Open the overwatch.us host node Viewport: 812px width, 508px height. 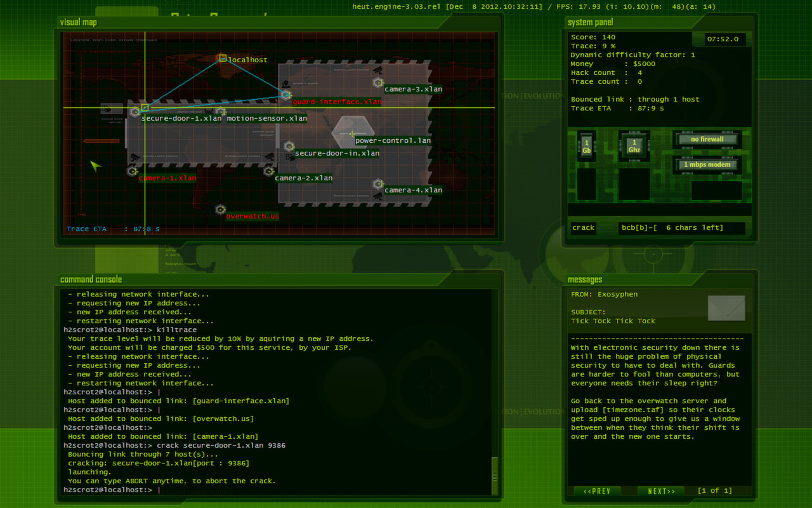pyautogui.click(x=220, y=209)
